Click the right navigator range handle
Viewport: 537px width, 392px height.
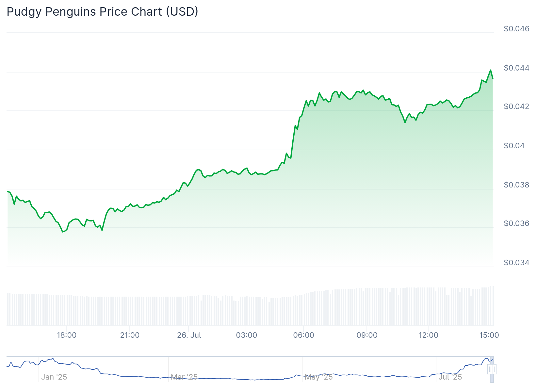point(494,369)
